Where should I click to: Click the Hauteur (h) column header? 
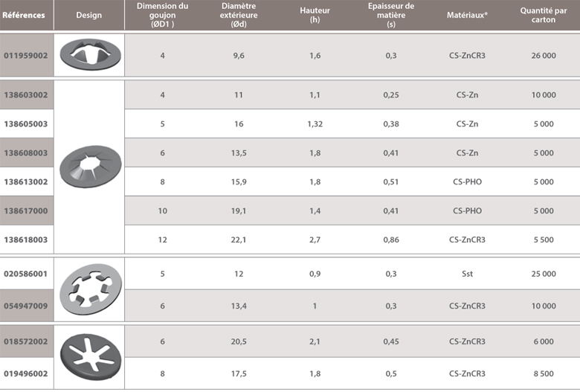314,15
